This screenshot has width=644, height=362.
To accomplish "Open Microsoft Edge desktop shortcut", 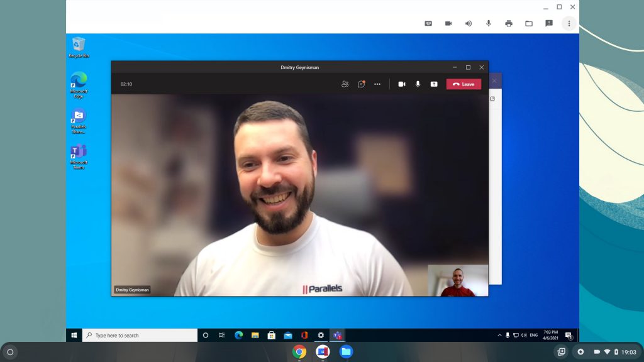I will pyautogui.click(x=79, y=85).
